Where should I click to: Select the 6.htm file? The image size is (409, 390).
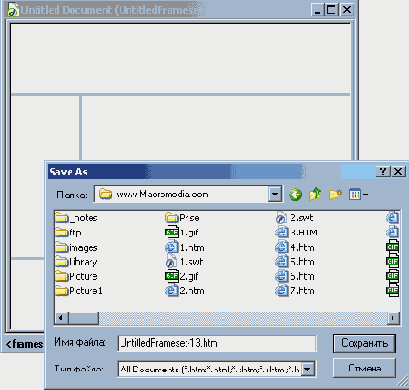tap(295, 276)
